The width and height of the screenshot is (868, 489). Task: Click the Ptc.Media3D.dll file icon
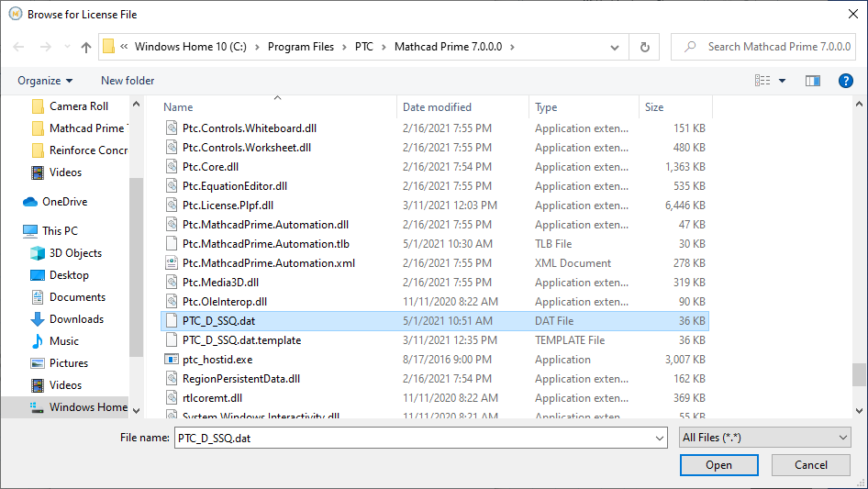pos(172,283)
